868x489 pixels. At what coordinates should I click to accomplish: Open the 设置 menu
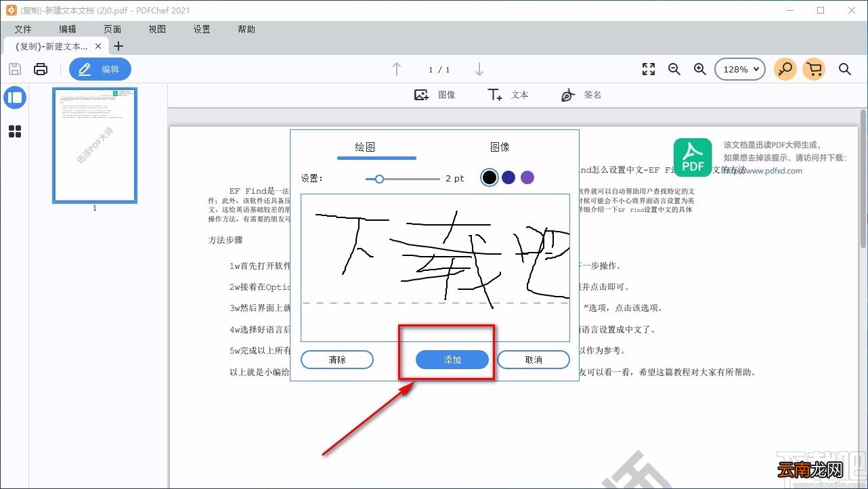click(x=202, y=29)
